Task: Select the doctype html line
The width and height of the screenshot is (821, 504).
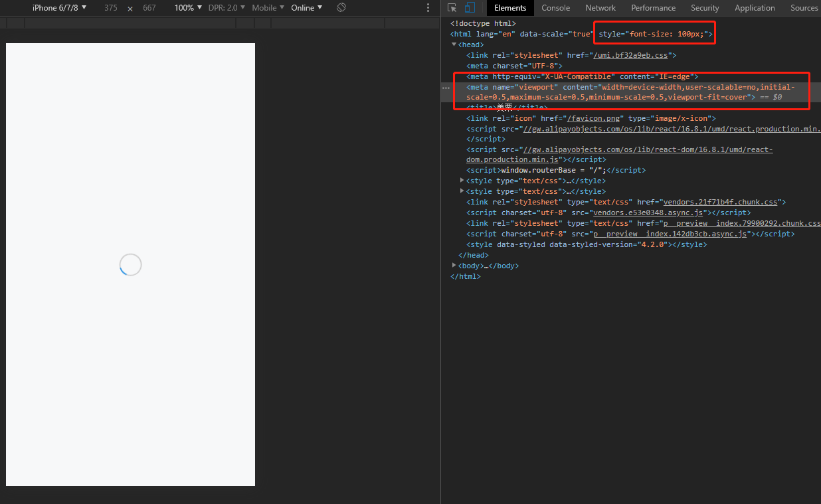Action: pyautogui.click(x=483, y=23)
